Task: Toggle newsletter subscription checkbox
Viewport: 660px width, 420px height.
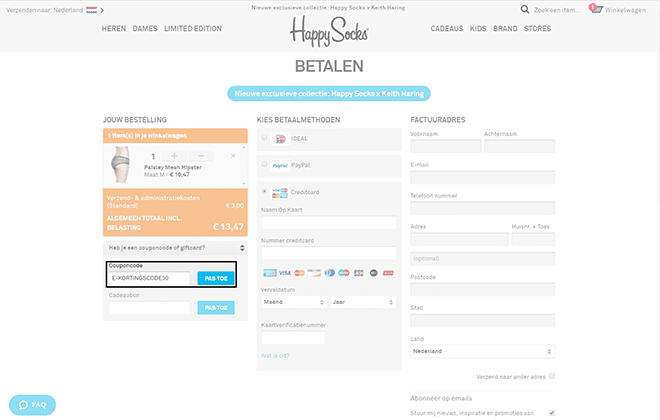Action: (552, 413)
